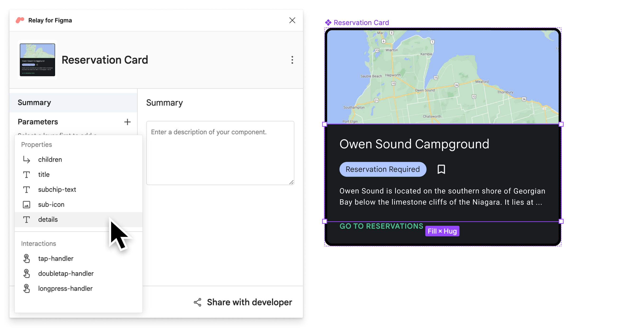Select the Reservation Card thumbnail
644x332 pixels.
pos(37,60)
